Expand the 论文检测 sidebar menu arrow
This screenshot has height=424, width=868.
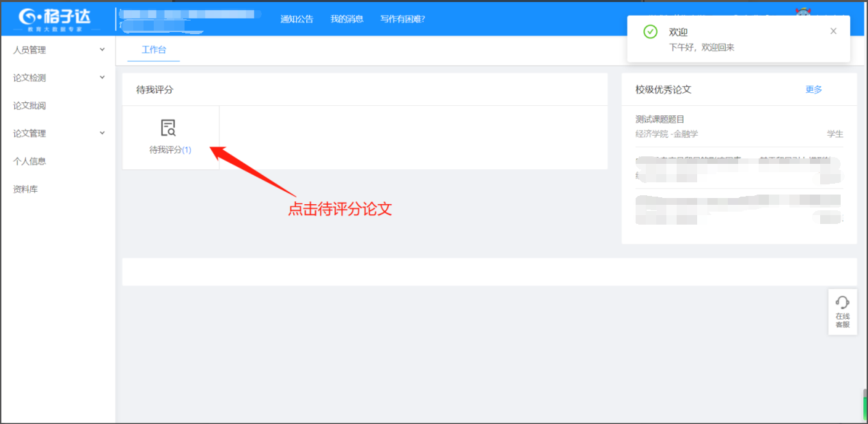[103, 77]
